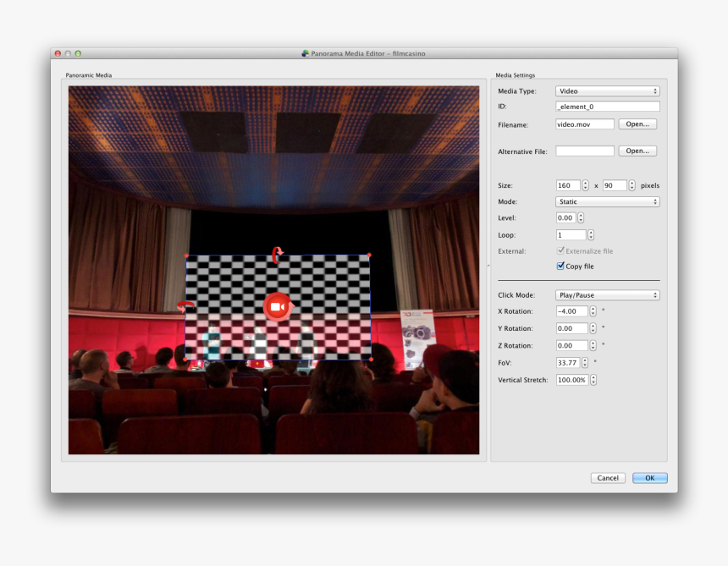Click the ID field containing _element_0
This screenshot has width=728, height=566.
[x=607, y=107]
